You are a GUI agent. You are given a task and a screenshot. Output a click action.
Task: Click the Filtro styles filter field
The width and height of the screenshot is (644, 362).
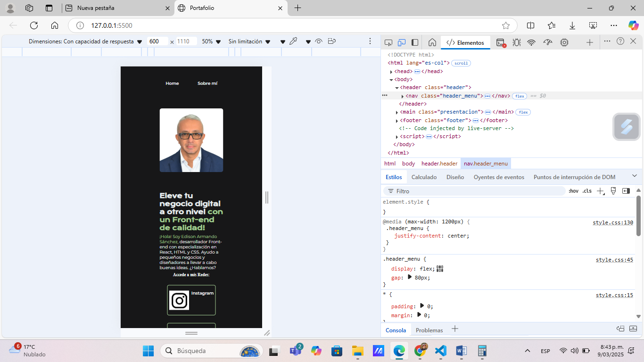474,191
